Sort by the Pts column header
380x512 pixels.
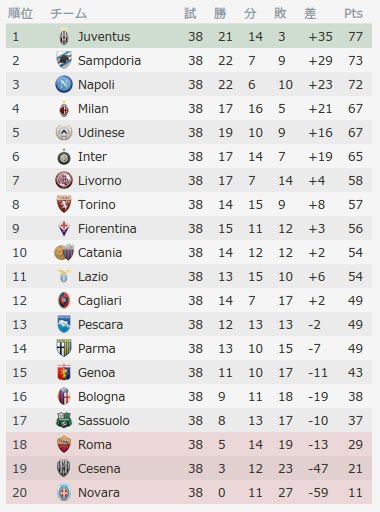click(x=353, y=13)
